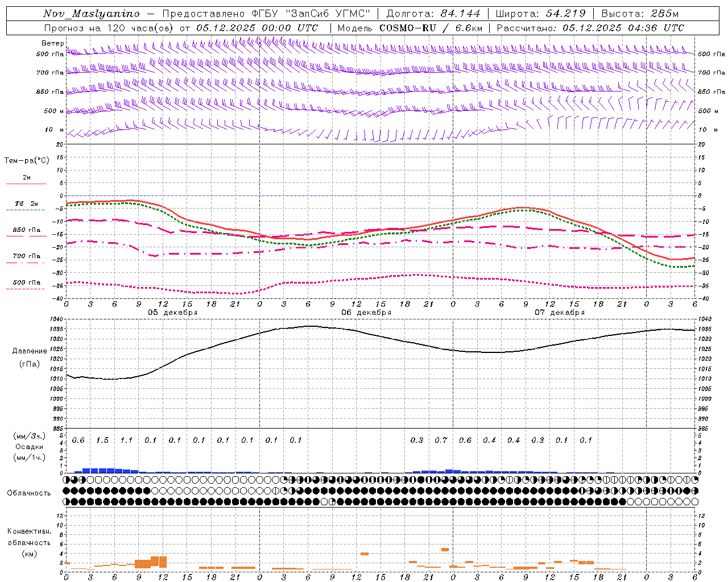Click the Долгота: 84.144 value
728x582 pixels.
[x=433, y=14]
